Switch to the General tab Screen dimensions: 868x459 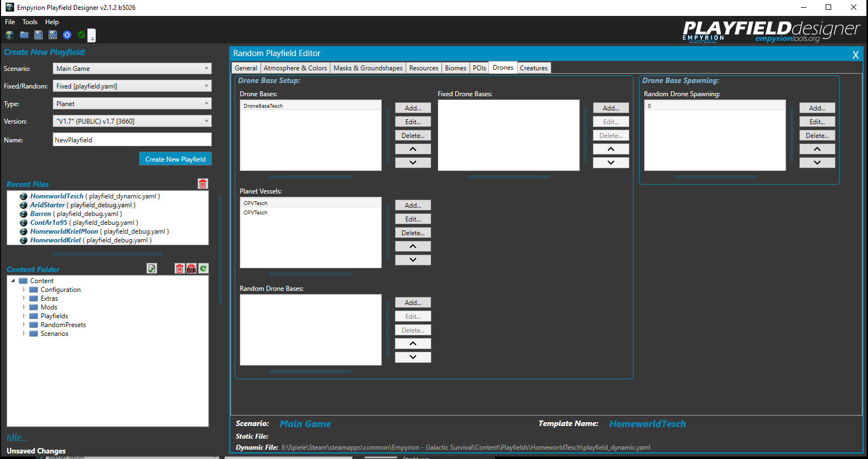pyautogui.click(x=246, y=68)
